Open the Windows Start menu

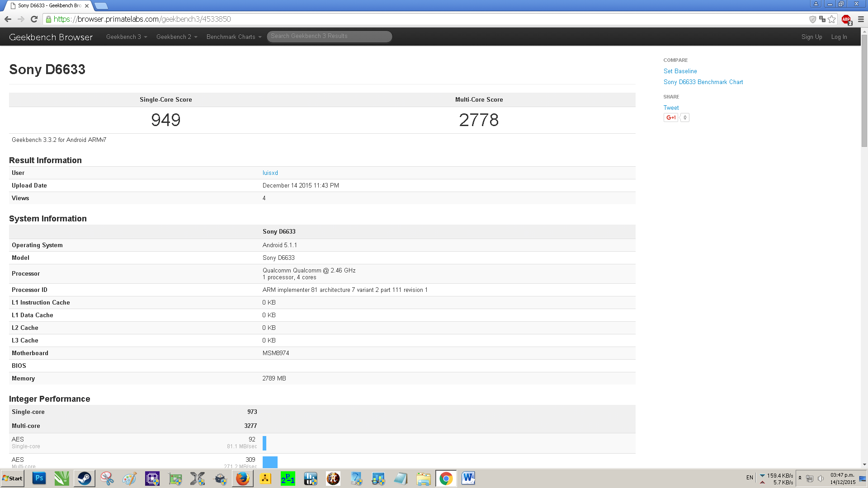12,479
